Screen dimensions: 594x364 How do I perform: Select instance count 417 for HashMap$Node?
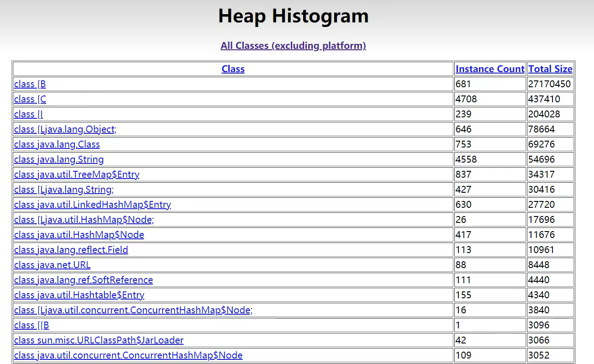[x=463, y=235]
